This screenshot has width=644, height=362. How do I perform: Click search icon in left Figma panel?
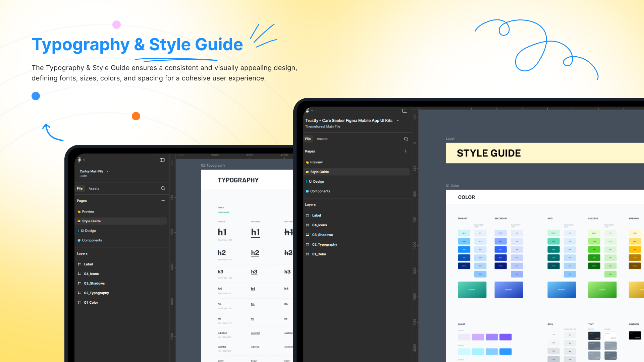coord(163,188)
